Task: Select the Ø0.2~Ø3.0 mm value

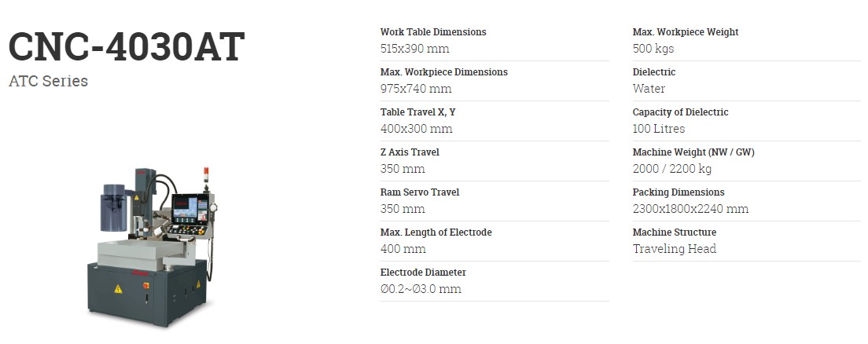Action: point(421,289)
